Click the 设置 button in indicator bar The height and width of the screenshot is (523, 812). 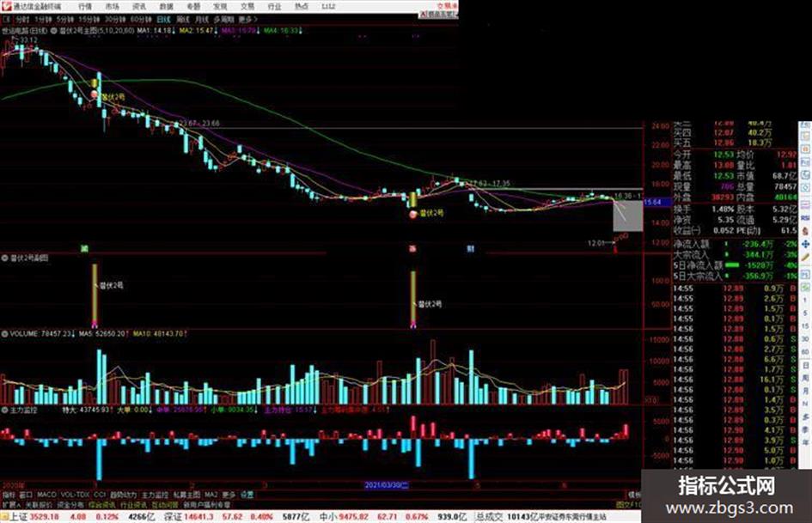(247, 495)
